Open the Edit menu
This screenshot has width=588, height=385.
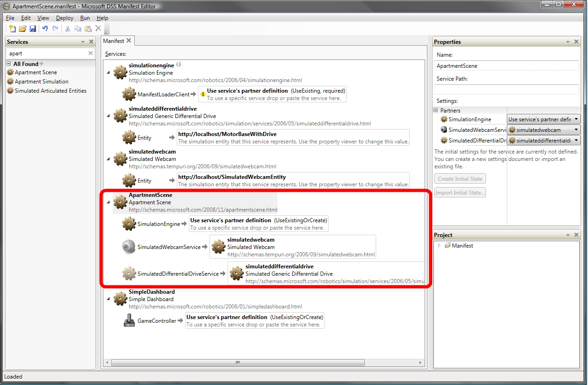click(26, 18)
